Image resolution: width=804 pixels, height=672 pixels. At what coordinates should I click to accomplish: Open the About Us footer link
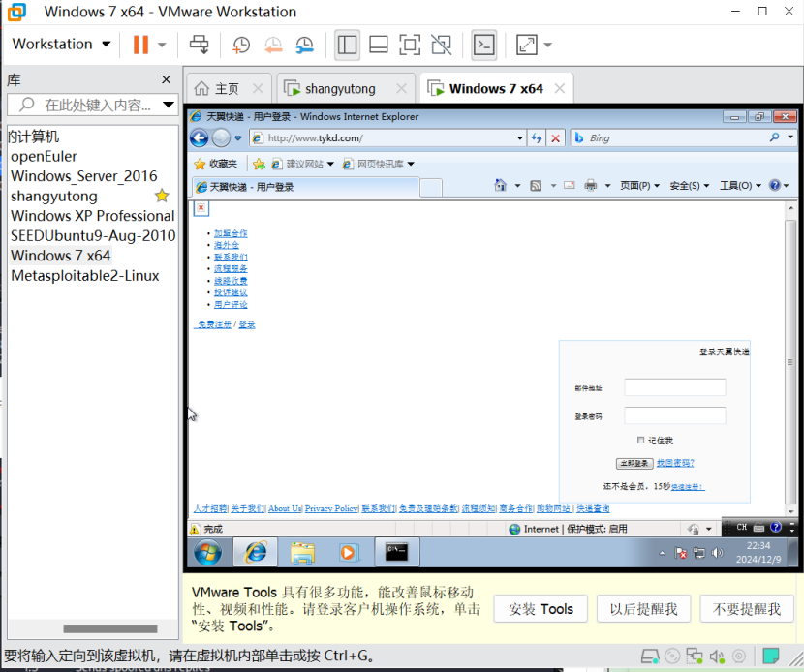tap(285, 508)
